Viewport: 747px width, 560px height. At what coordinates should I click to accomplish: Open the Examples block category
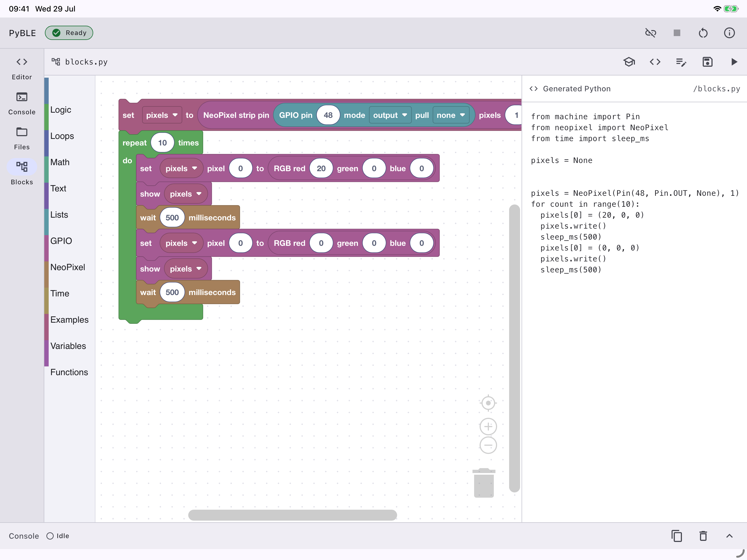(69, 320)
